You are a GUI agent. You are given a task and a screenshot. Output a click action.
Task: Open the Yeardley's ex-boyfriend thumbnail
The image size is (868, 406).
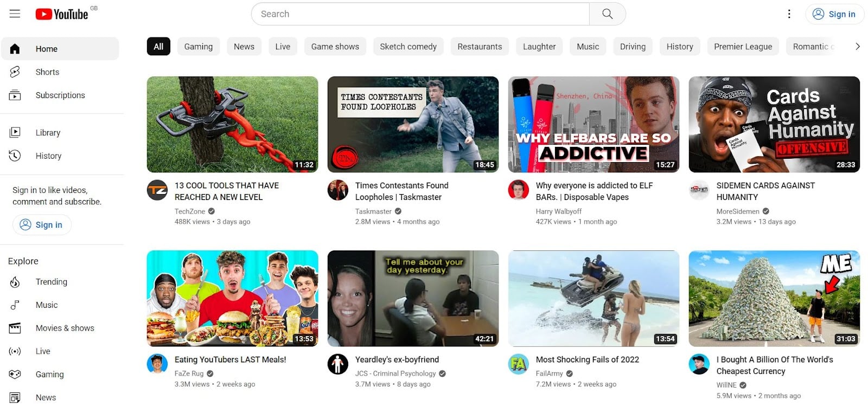[413, 298]
